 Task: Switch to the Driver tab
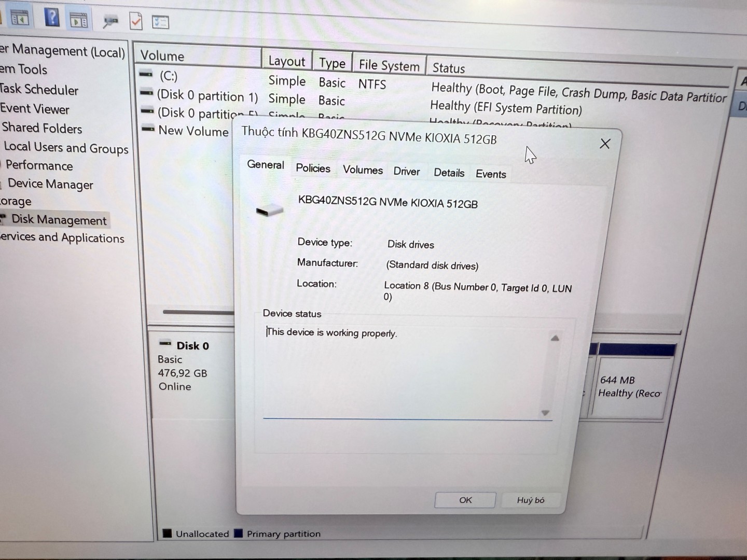click(407, 171)
